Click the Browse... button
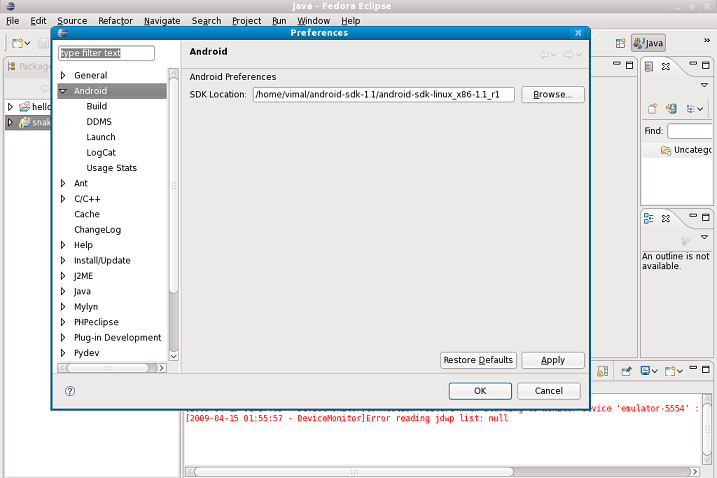717x478 pixels. click(x=553, y=95)
